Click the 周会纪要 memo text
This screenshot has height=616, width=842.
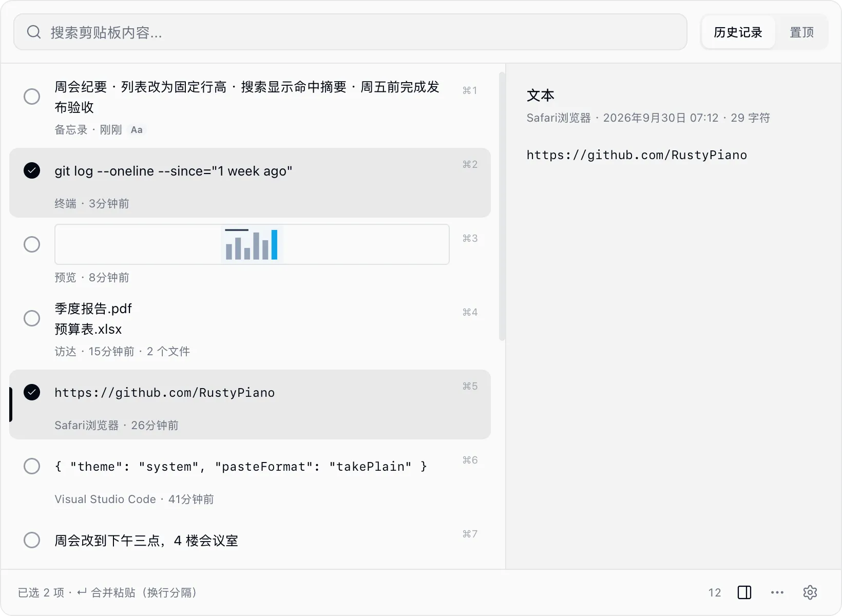click(247, 97)
